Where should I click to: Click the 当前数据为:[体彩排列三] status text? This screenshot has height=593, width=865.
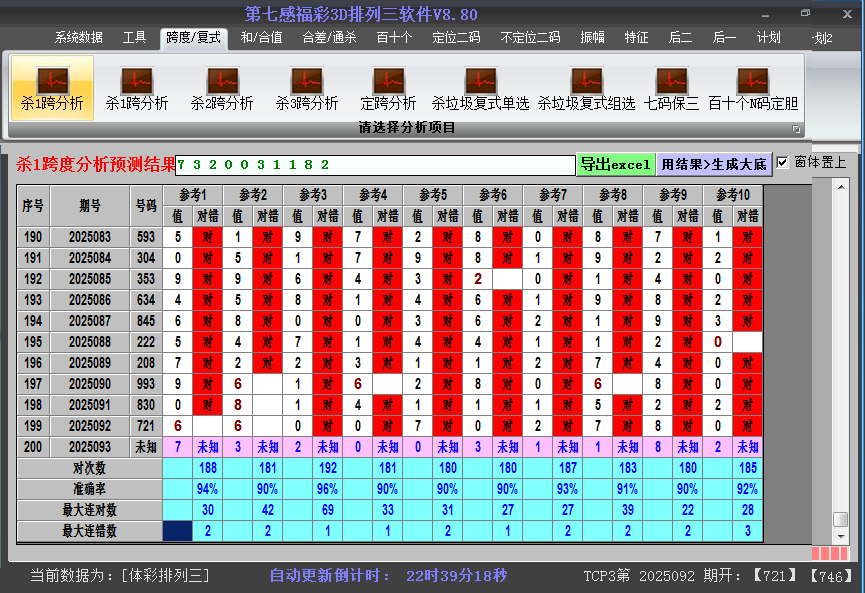click(120, 576)
